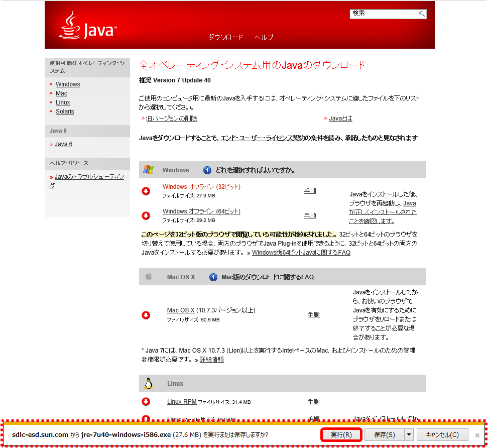Focus the 検索 search field
Screen dimensions: 488x448
pyautogui.click(x=384, y=14)
